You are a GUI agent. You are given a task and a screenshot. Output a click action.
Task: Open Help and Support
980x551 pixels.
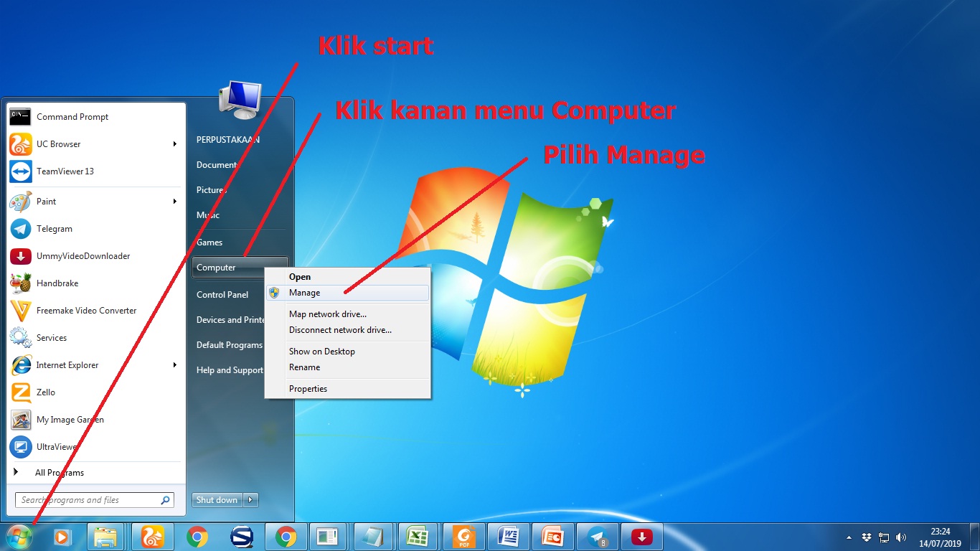230,370
